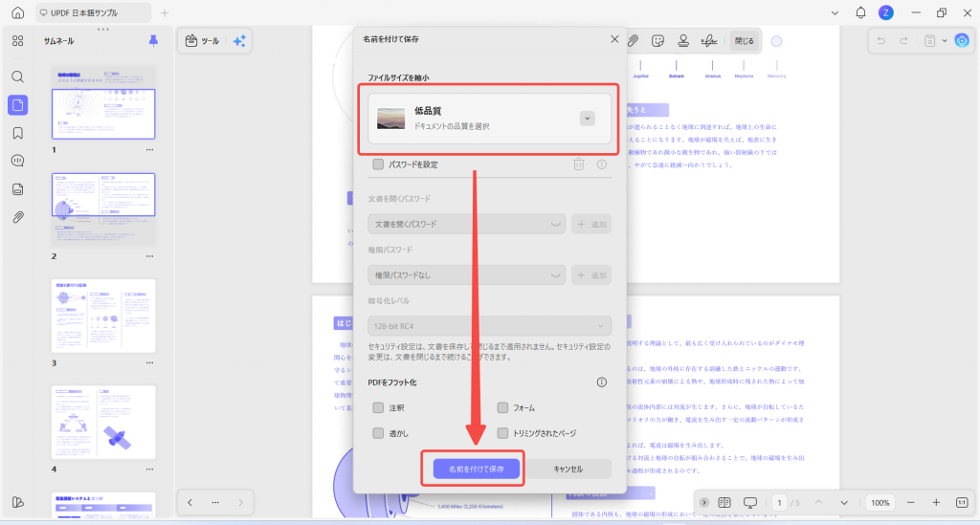Go to the home screen icon
The image size is (980, 525).
pos(17,12)
